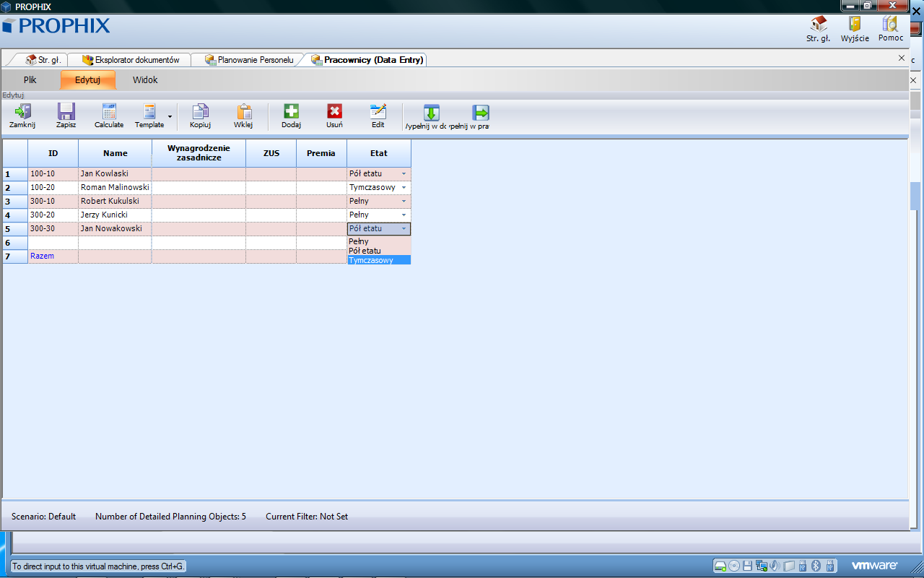Choose Pół etatu from the open list

pyautogui.click(x=379, y=251)
